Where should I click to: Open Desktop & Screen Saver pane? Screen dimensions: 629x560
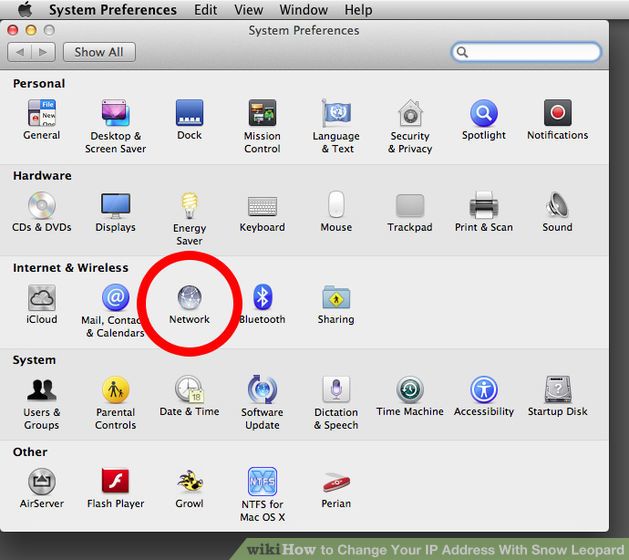[x=116, y=126]
